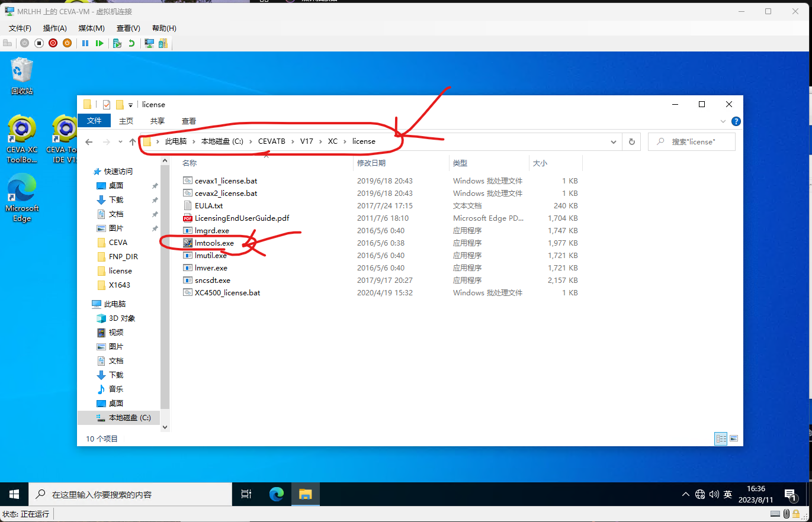Image resolution: width=812 pixels, height=522 pixels.
Task: Open recent locations dropdown arrow
Action: [x=120, y=142]
